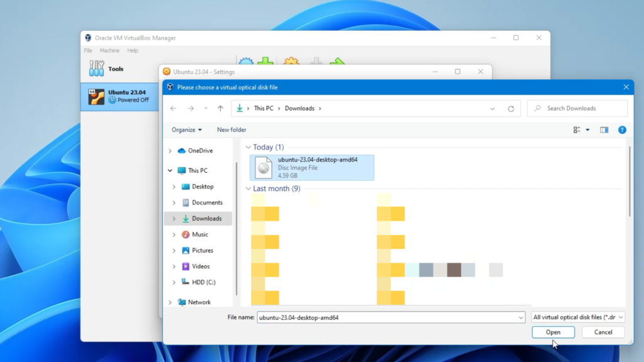This screenshot has width=644, height=362.
Task: Open view options dropdown arrow
Action: [588, 129]
